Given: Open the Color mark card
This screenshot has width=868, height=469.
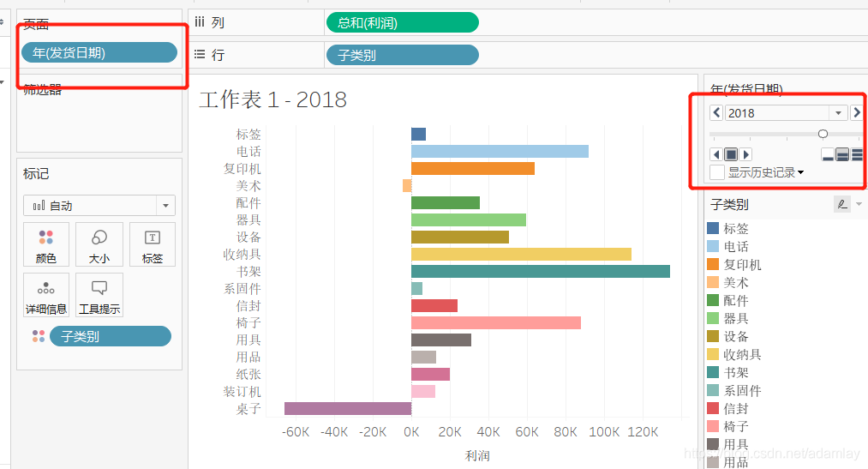Looking at the screenshot, I should click(x=46, y=244).
